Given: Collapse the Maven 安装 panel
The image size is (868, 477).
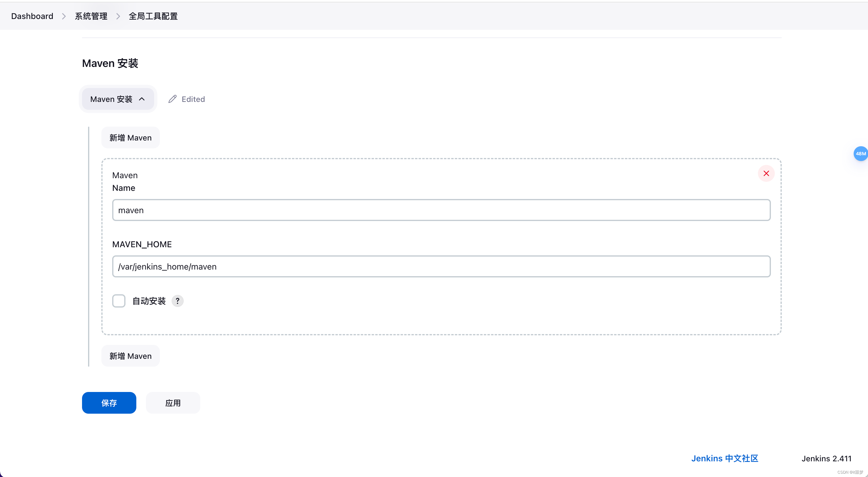Looking at the screenshot, I should click(117, 98).
